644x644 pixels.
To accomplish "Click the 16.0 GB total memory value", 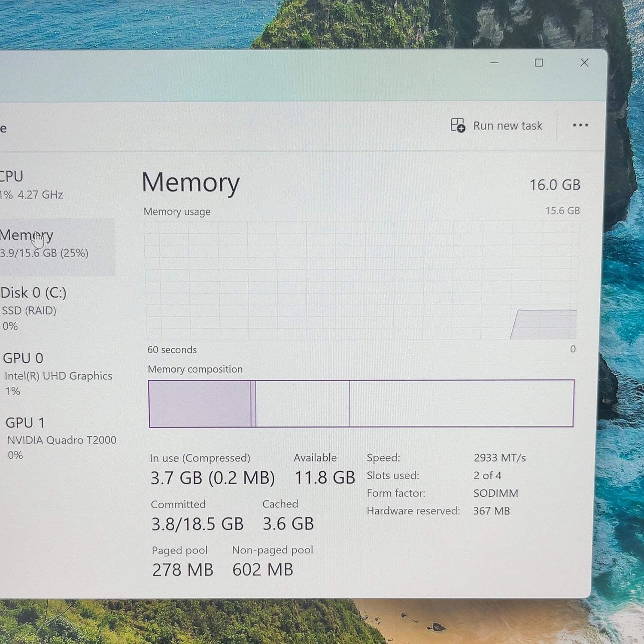I will point(555,185).
